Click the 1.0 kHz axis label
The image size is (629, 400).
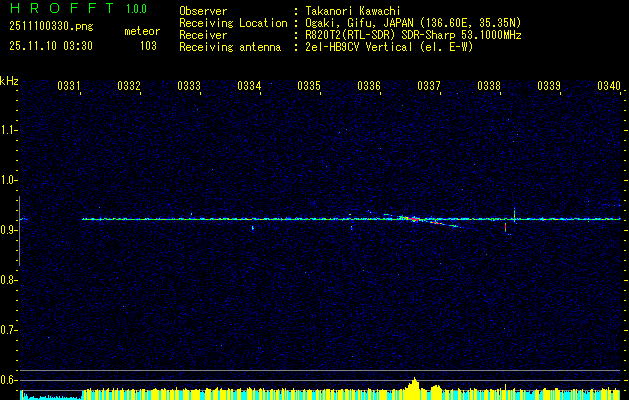pyautogui.click(x=9, y=180)
